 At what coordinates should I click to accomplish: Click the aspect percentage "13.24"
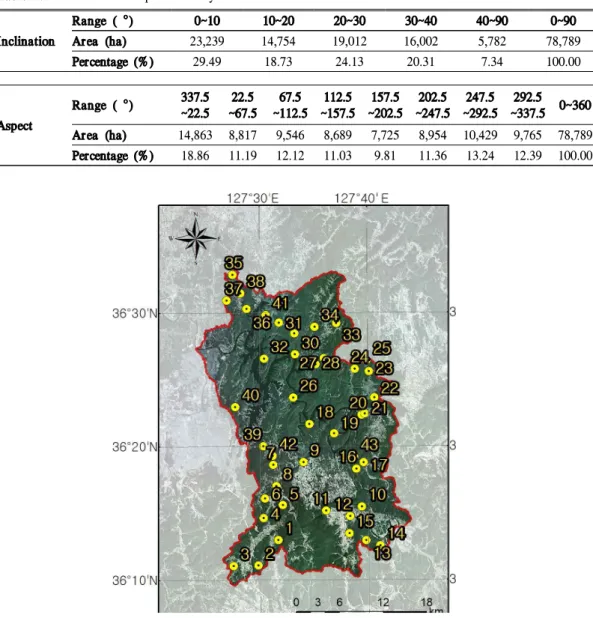[x=480, y=156]
